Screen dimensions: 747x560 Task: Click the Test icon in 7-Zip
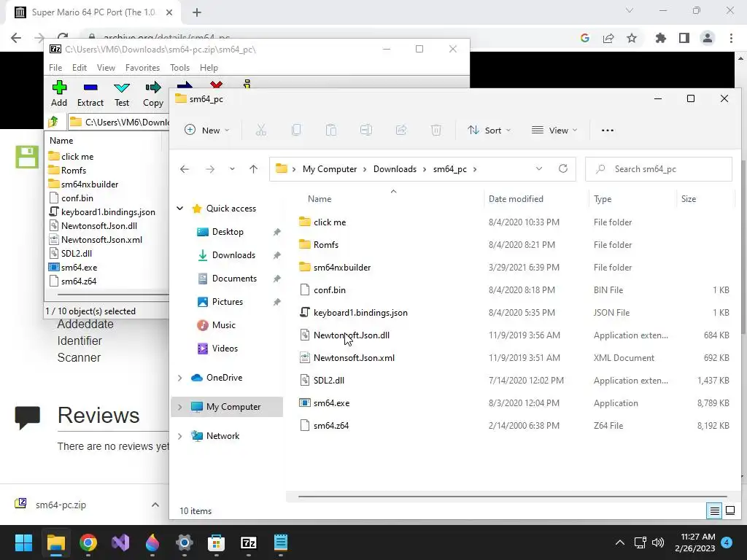122,87
